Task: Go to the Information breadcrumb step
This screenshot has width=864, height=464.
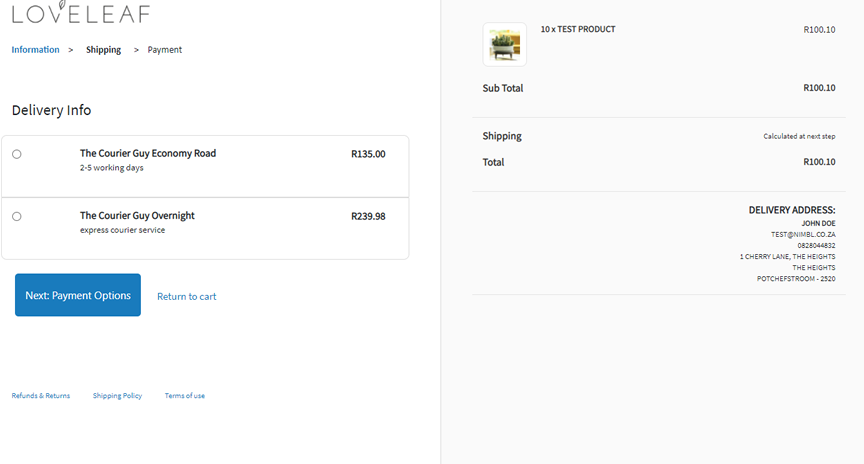Action: [x=35, y=50]
